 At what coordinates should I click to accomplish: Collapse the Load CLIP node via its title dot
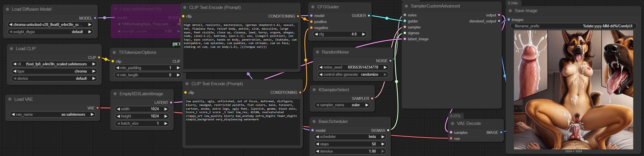[12, 49]
